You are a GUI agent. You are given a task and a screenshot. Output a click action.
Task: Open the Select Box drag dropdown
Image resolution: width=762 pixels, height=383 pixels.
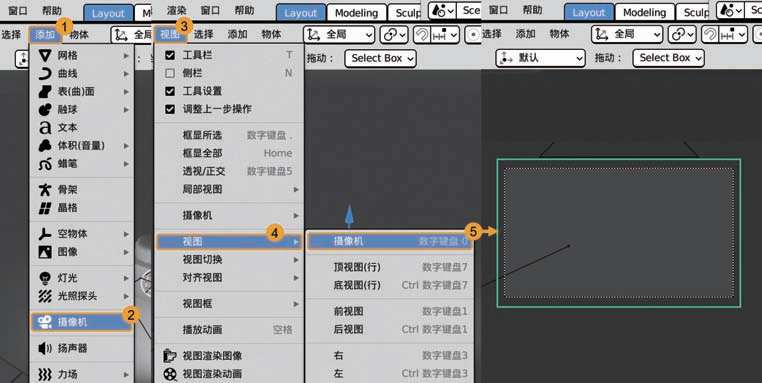click(380, 58)
